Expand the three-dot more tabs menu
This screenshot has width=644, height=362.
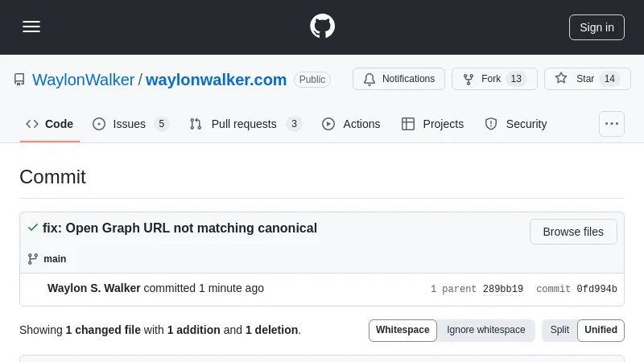[x=612, y=124]
